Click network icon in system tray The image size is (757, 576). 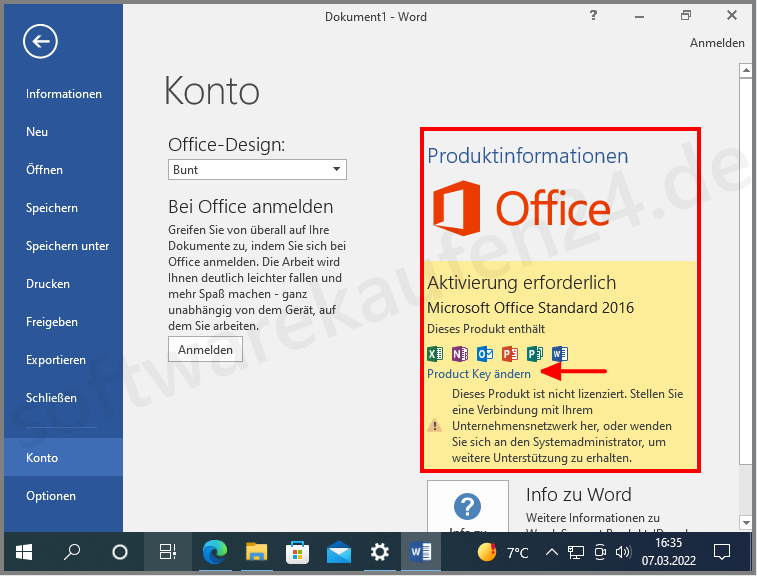[x=575, y=552]
